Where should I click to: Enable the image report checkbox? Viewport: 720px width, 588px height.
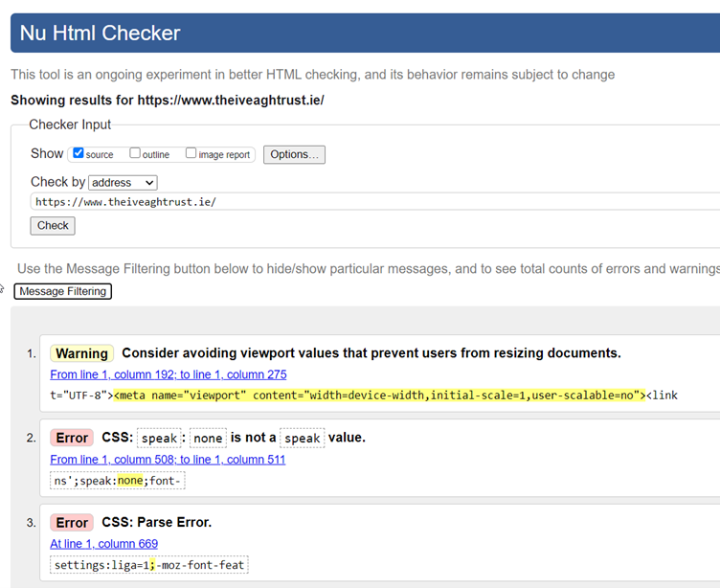[x=191, y=152]
